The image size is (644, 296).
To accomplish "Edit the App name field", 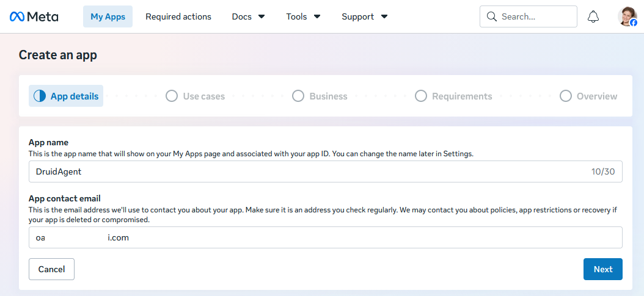I will tap(325, 171).
